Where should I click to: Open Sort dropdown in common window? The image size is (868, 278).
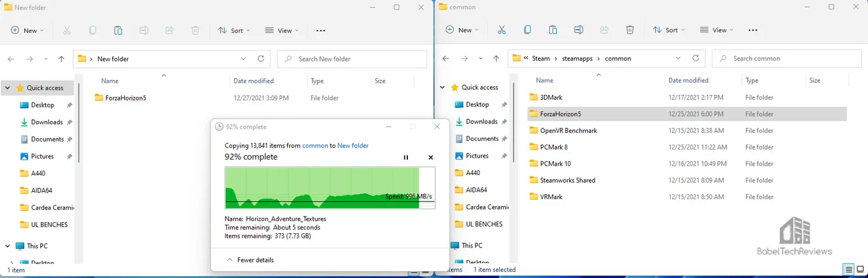click(x=669, y=30)
